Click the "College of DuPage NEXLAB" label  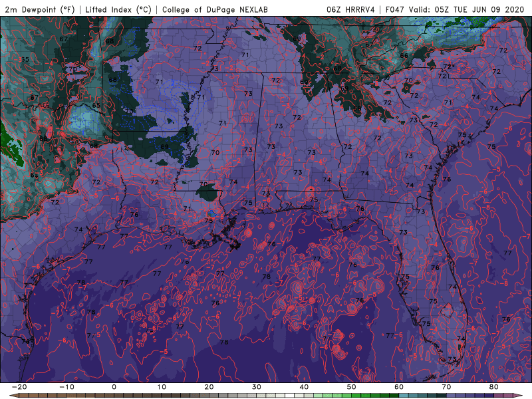215,10
